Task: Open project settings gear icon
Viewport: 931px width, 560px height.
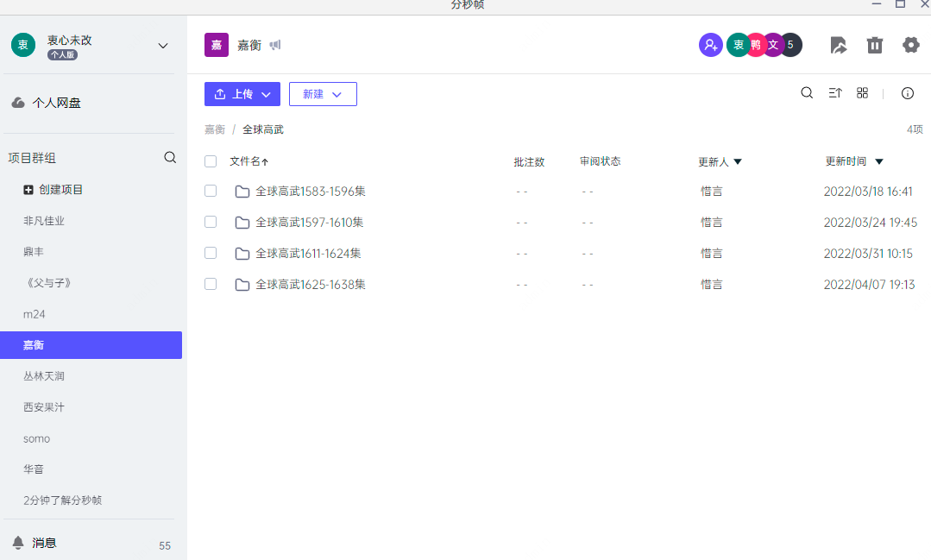Action: tap(911, 45)
